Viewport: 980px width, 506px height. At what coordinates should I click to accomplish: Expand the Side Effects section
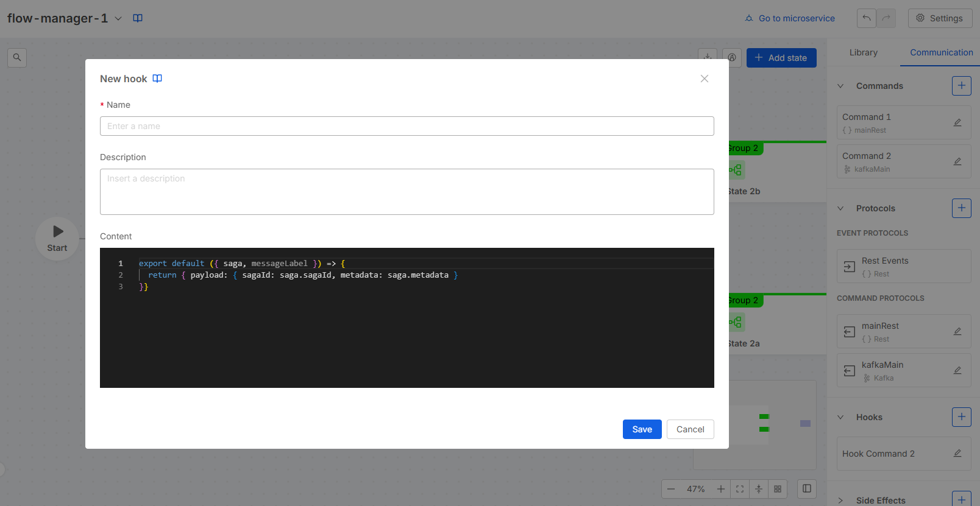(x=840, y=501)
